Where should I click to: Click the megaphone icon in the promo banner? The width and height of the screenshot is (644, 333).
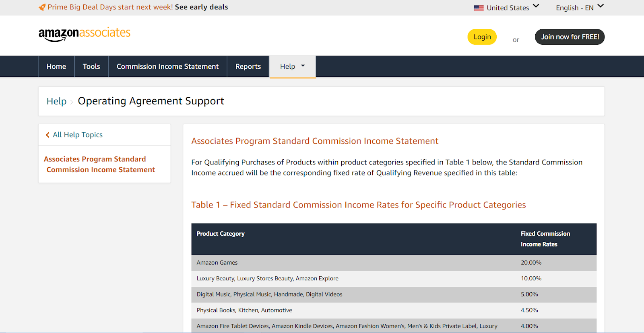[42, 7]
